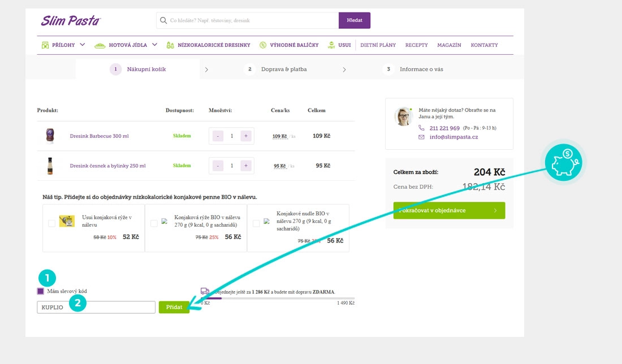Click the Slim Pasta logo
622x364 pixels.
[x=71, y=21]
